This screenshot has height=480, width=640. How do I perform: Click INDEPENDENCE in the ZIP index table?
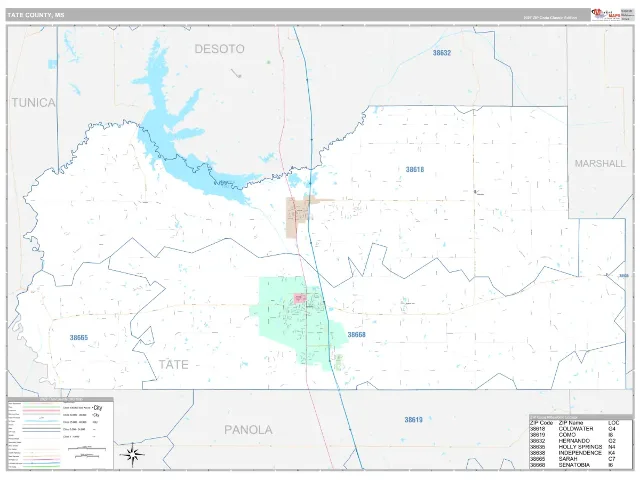tap(580, 453)
